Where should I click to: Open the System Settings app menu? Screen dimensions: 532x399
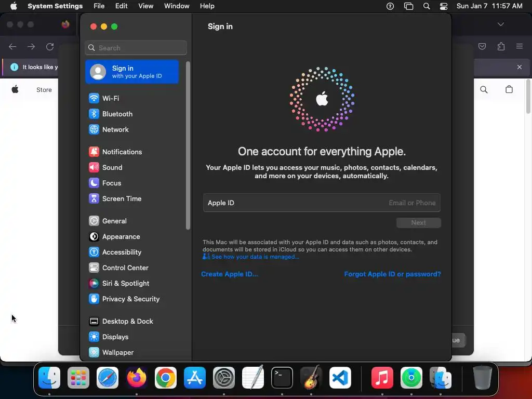click(x=55, y=6)
